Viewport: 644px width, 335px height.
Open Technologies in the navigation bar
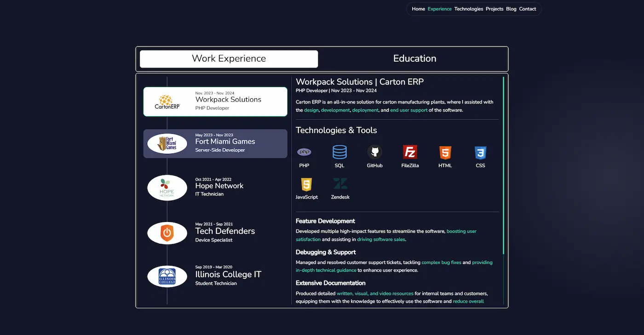tap(468, 9)
